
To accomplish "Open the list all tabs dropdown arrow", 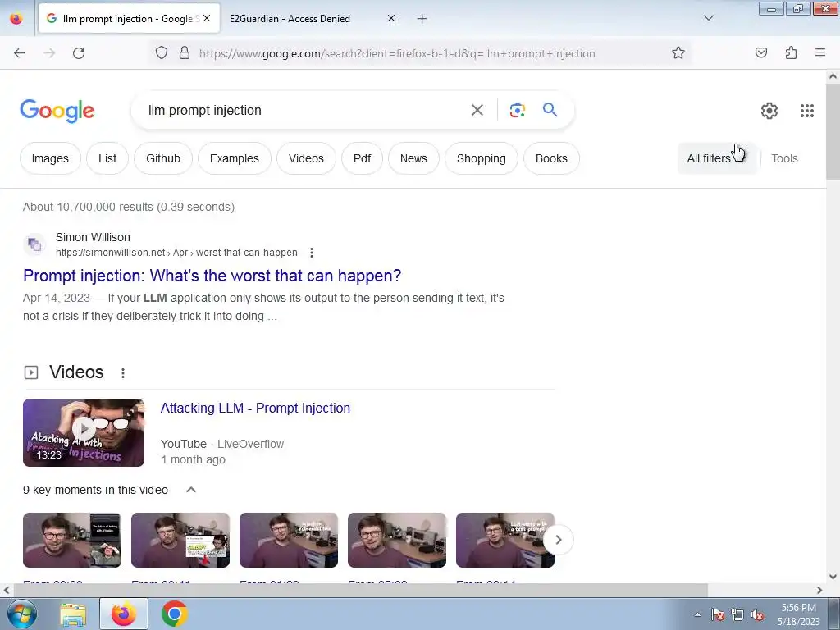I will [708, 18].
